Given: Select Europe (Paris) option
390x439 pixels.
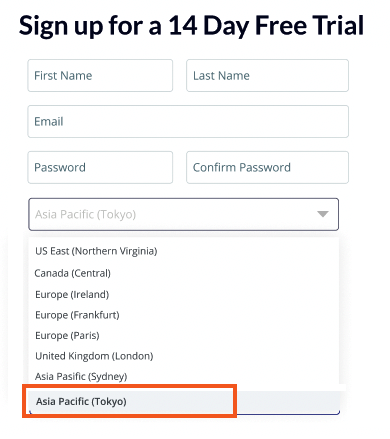Looking at the screenshot, I should click(x=67, y=335).
